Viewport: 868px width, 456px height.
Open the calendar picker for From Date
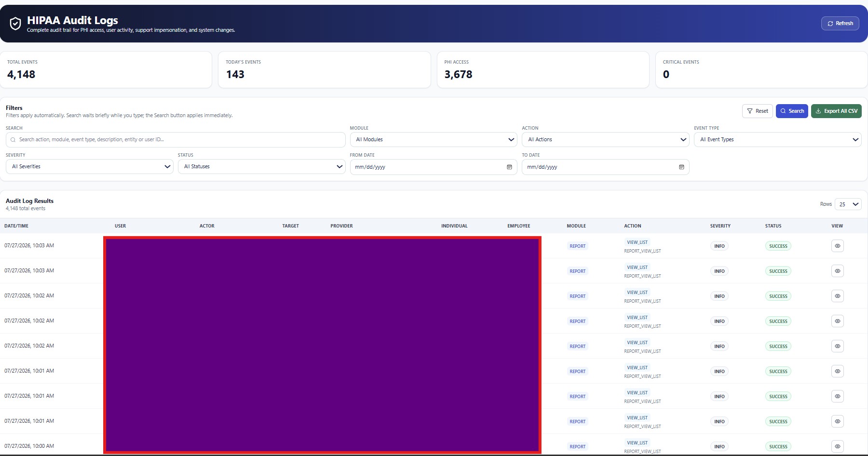tap(509, 167)
